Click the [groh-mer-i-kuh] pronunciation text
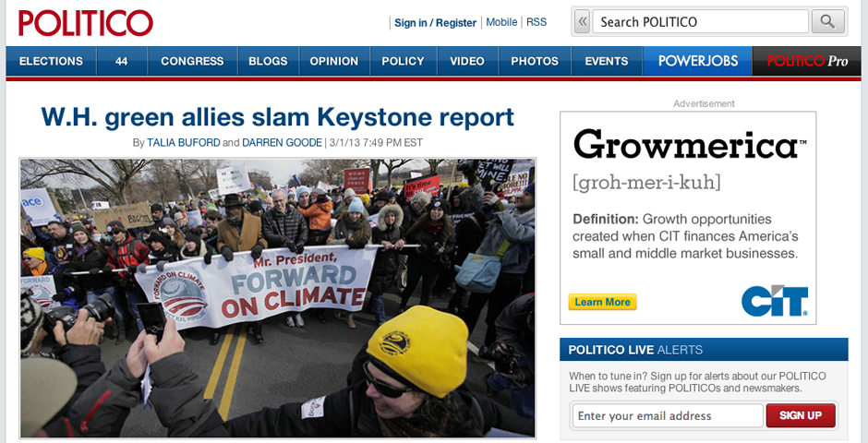 [x=646, y=183]
